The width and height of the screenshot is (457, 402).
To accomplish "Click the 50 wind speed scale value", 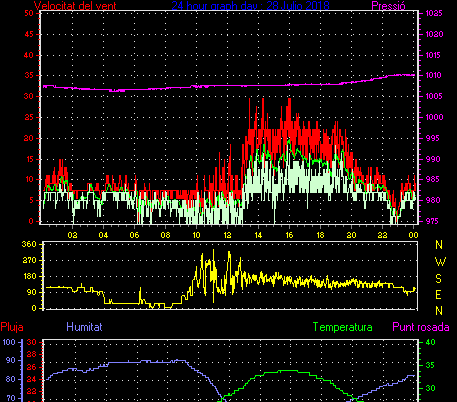I will click(x=29, y=13).
